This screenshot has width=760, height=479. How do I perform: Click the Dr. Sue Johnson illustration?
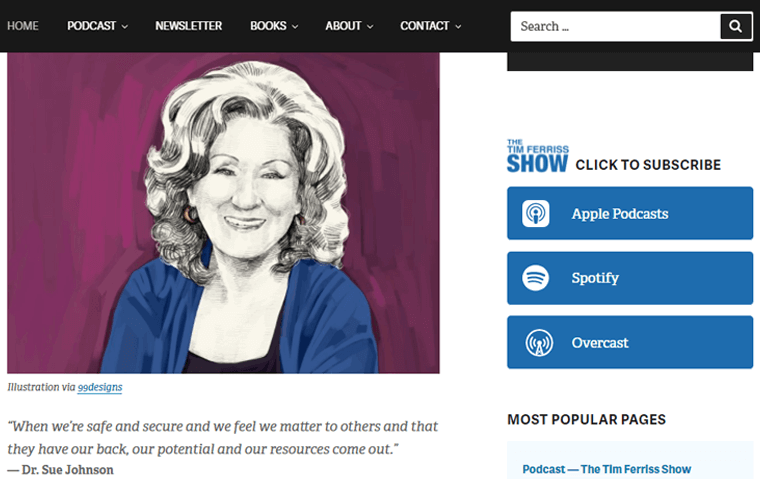coord(223,213)
